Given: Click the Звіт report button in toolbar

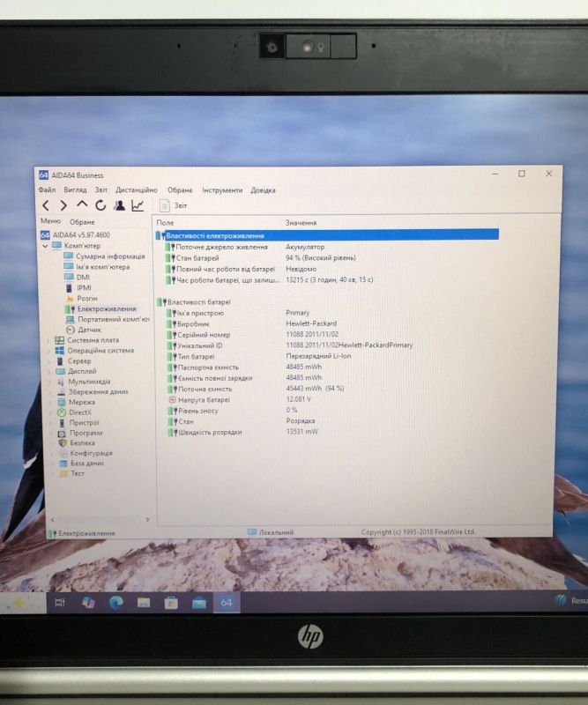Looking at the screenshot, I should click(174, 205).
